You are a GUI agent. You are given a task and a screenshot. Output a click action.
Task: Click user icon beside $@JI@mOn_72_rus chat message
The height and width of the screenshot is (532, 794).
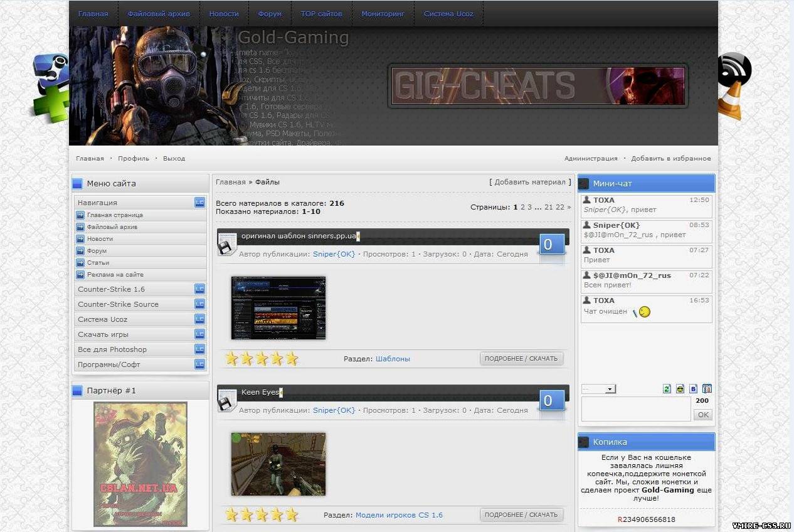point(587,275)
